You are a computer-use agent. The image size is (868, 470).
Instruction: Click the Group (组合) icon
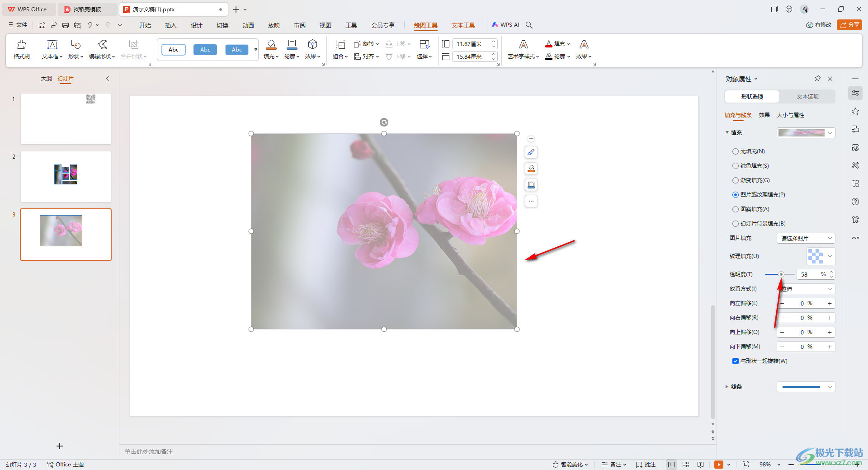(x=340, y=44)
